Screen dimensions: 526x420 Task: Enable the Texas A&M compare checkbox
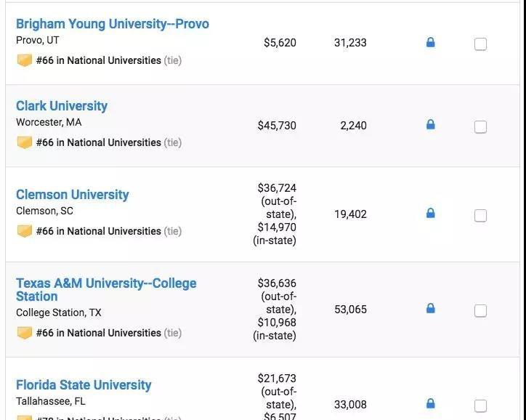[x=480, y=311]
